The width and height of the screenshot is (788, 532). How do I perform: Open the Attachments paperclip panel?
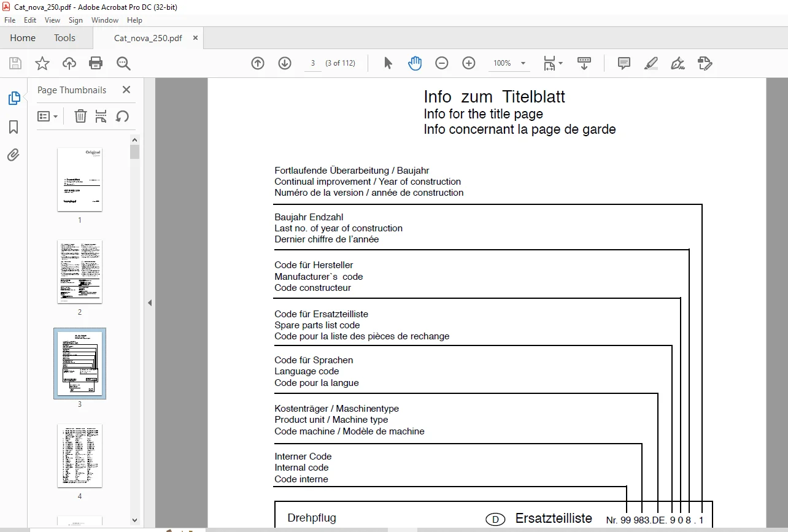pyautogui.click(x=14, y=155)
